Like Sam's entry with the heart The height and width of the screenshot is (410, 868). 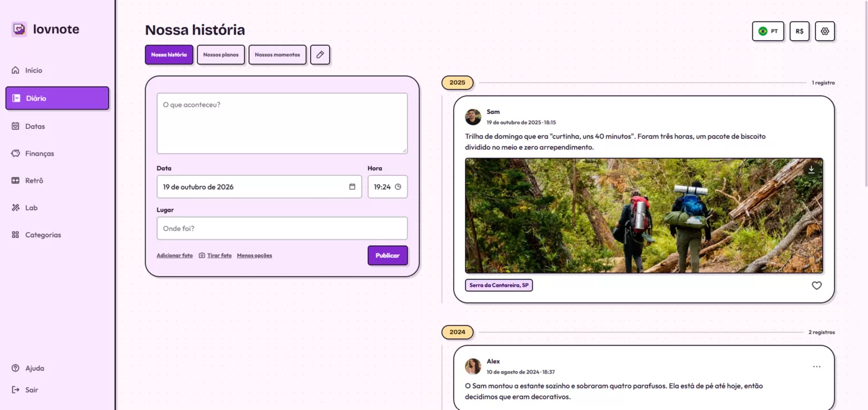coord(817,286)
